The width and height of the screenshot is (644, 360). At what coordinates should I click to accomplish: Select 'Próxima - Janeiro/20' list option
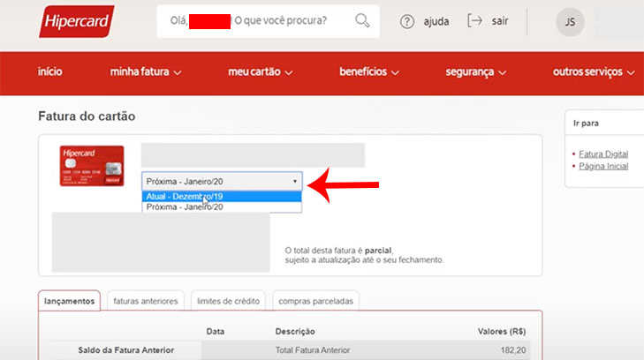222,207
